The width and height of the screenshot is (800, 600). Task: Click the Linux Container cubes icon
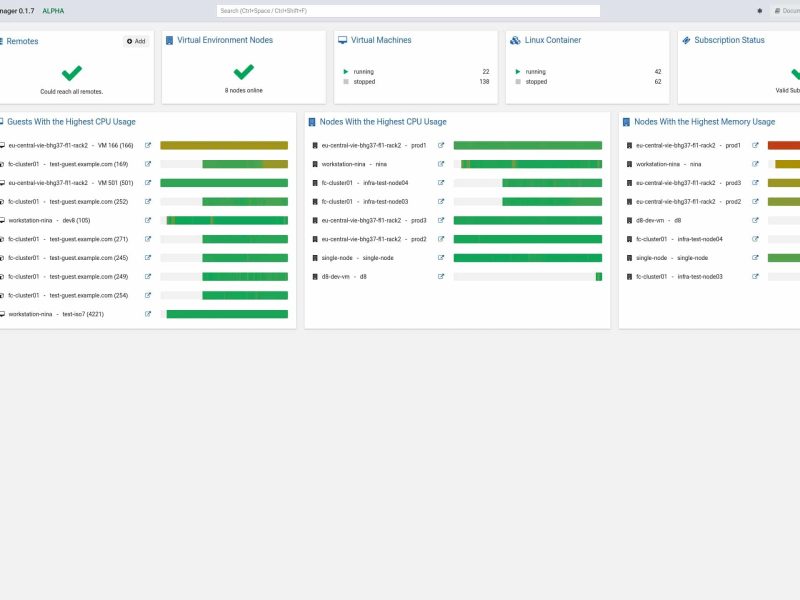pos(515,40)
